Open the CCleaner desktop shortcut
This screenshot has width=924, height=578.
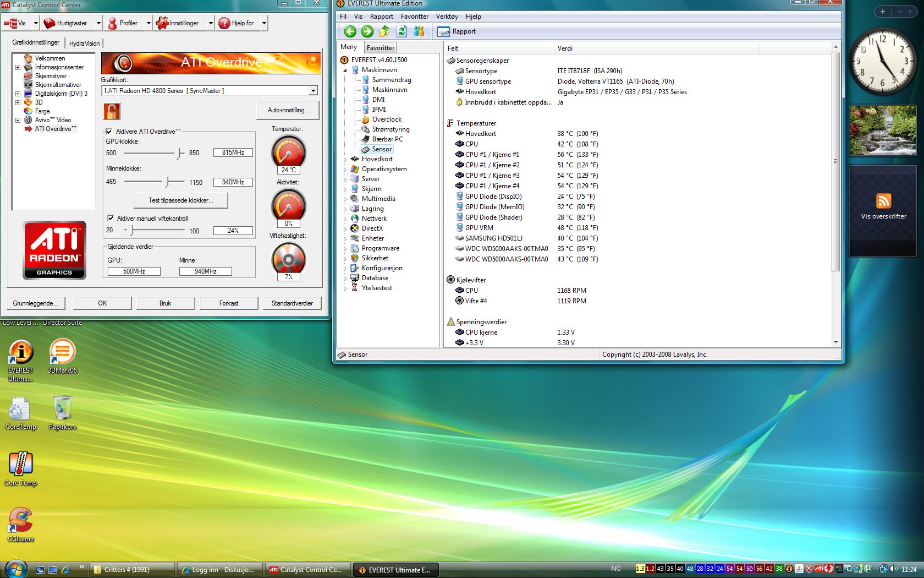(20, 524)
